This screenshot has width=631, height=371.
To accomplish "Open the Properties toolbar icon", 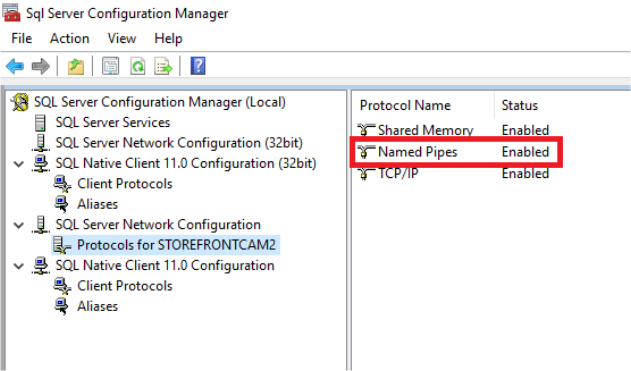I will coord(110,66).
